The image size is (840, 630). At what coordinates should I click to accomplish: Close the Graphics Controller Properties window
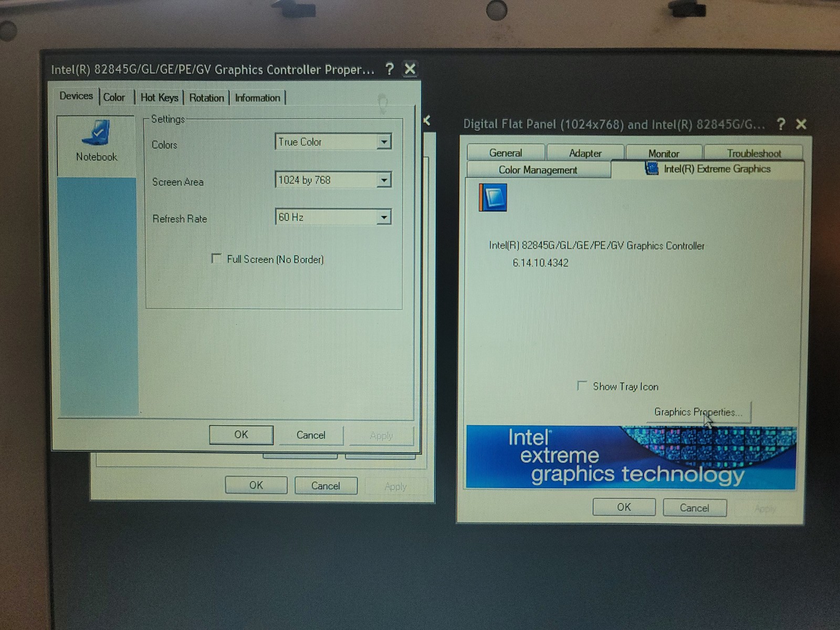pyautogui.click(x=410, y=69)
